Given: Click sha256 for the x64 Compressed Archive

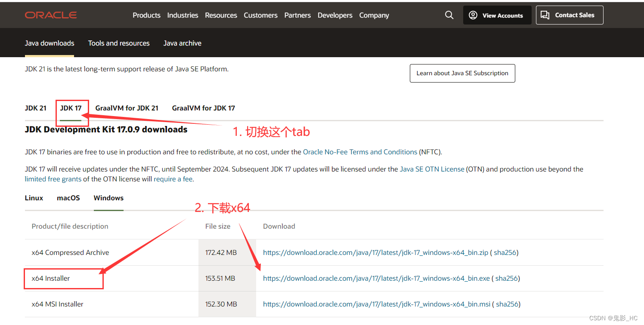Looking at the screenshot, I should [x=505, y=252].
